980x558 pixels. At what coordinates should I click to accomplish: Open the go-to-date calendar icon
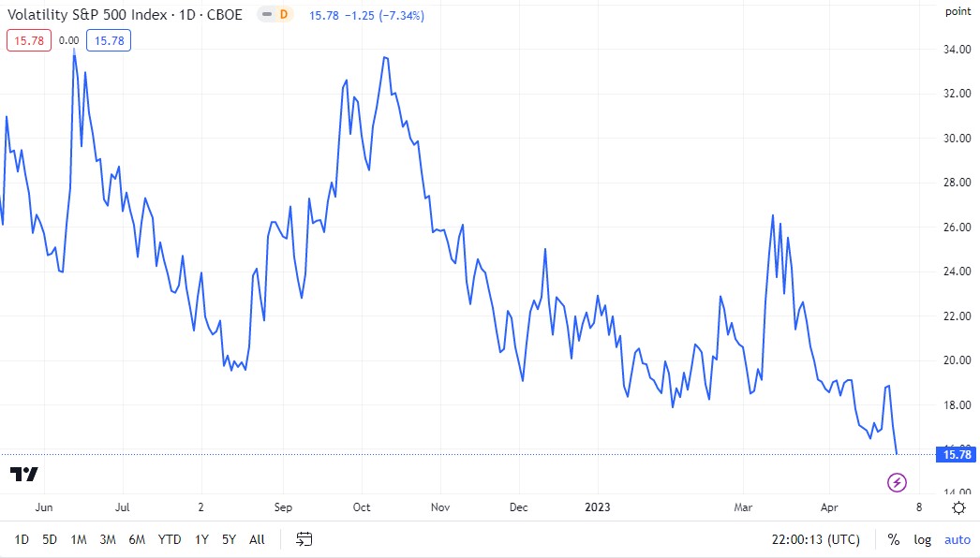(304, 539)
